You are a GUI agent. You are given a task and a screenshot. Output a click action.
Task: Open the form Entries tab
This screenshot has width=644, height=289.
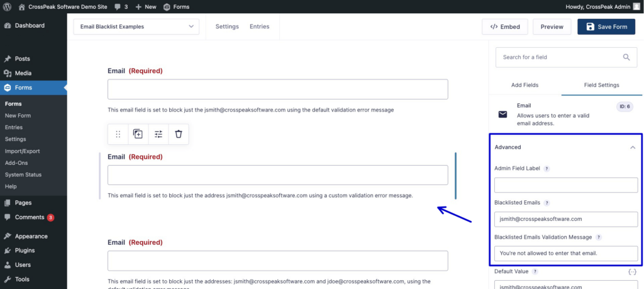tap(260, 26)
